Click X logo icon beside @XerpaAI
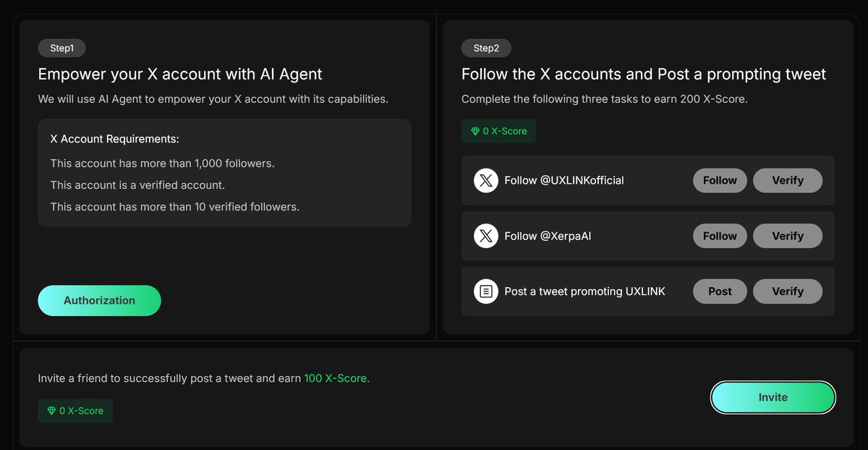 [x=486, y=236]
